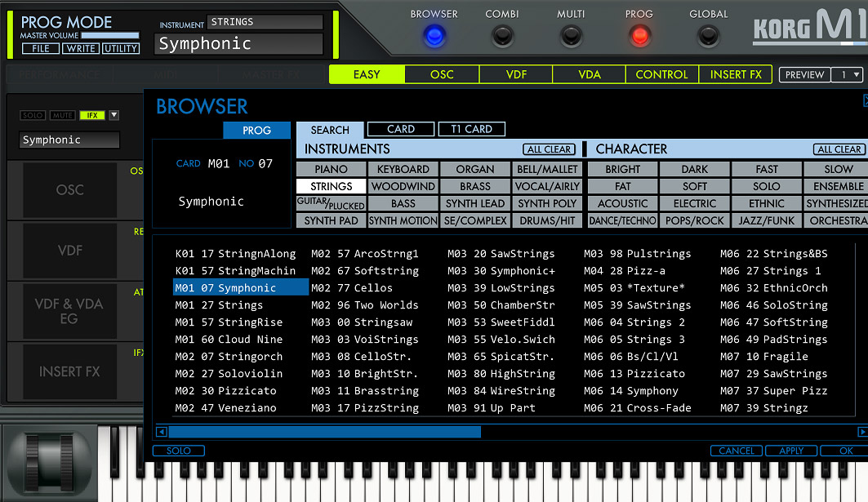This screenshot has width=868, height=502.
Task: Click OK in the browser
Action: point(845,451)
